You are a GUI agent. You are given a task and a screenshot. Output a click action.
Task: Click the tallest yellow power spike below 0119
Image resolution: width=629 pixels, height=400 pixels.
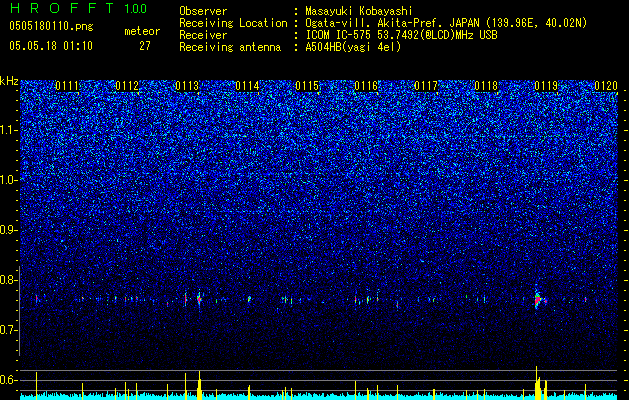(536, 383)
